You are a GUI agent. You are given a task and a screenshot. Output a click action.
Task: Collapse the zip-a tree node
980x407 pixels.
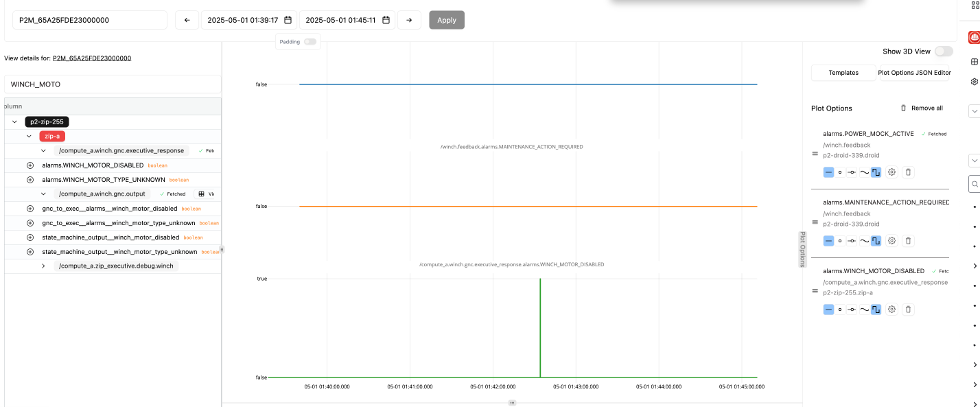29,136
